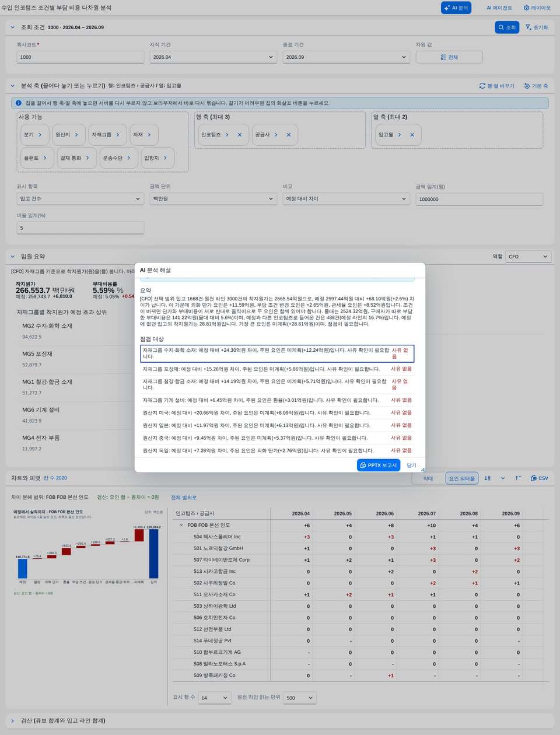Remove the 인코텀즈 chip from row axis
This screenshot has height=735, width=560.
click(x=240, y=135)
